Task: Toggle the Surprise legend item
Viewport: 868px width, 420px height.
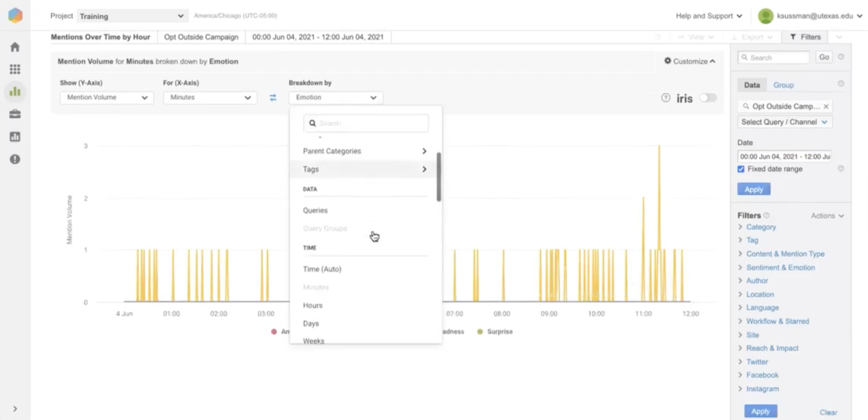Action: (494, 332)
